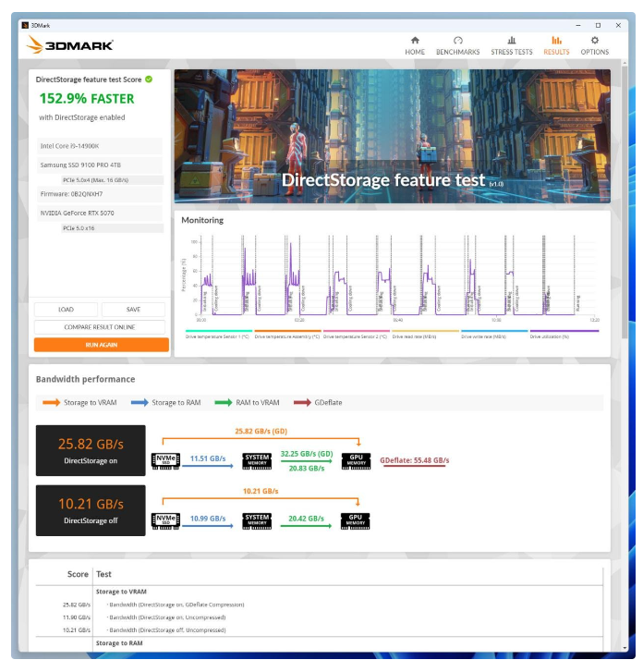Click the 10.21 GB/s DirectStorage off tile
This screenshot has width=643, height=672.
tap(91, 510)
